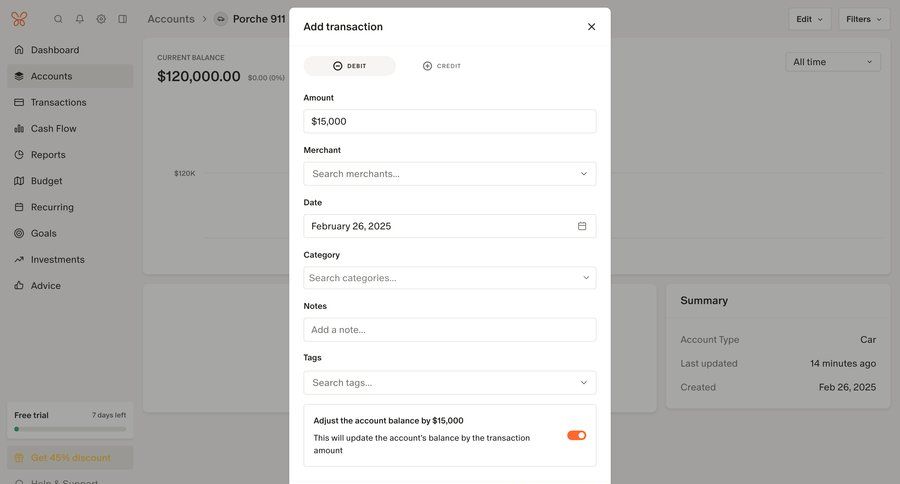The image size is (900, 484).
Task: Select the Debit transaction type
Action: pos(350,66)
